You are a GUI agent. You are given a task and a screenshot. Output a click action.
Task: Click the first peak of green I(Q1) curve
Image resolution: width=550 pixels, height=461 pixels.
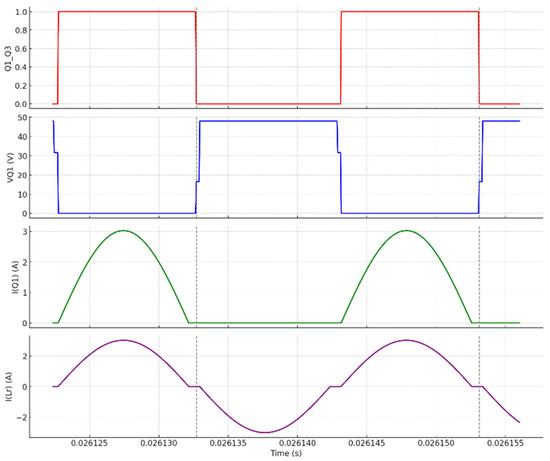pos(123,230)
